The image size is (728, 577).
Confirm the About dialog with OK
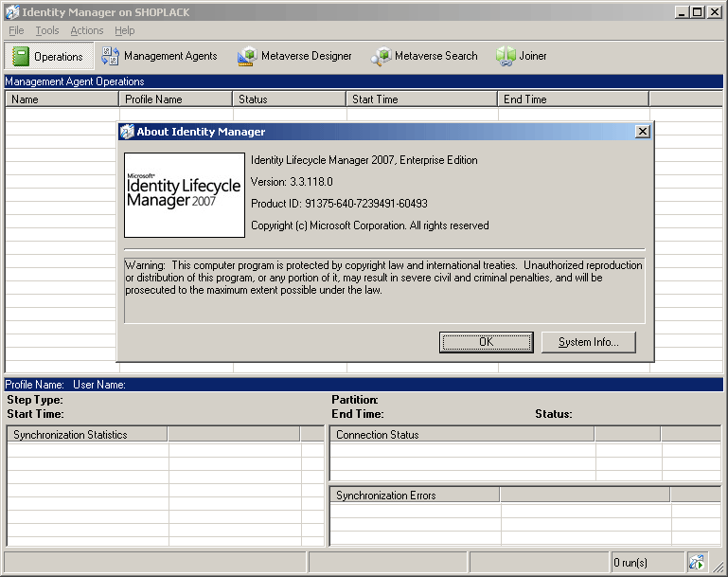(486, 342)
